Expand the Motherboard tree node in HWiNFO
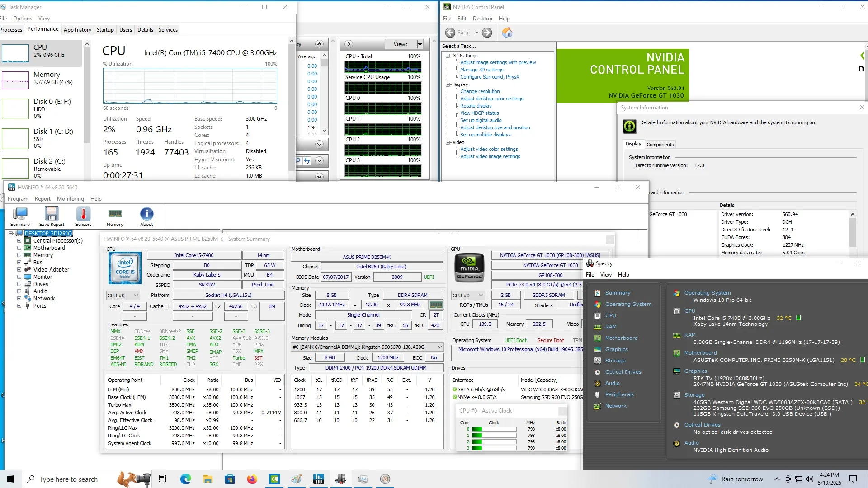868x488 pixels. [x=19, y=248]
